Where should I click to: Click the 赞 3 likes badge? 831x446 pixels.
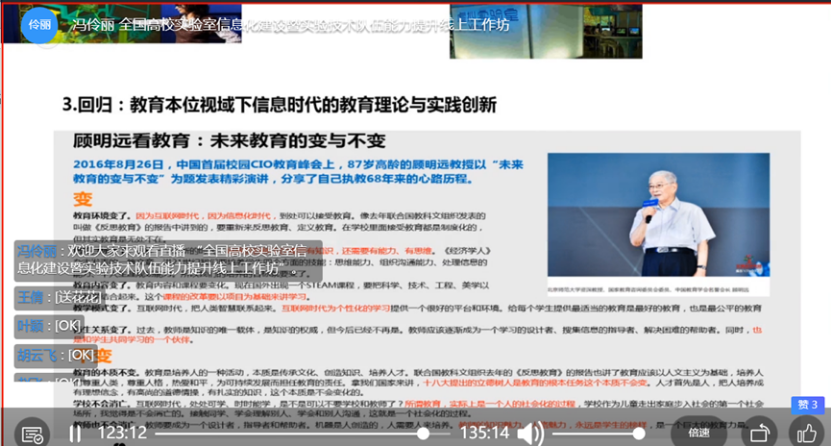808,405
